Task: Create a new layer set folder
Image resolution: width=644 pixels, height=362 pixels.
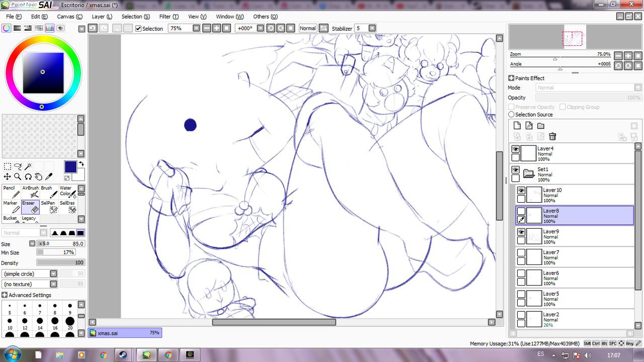Action: (x=541, y=126)
